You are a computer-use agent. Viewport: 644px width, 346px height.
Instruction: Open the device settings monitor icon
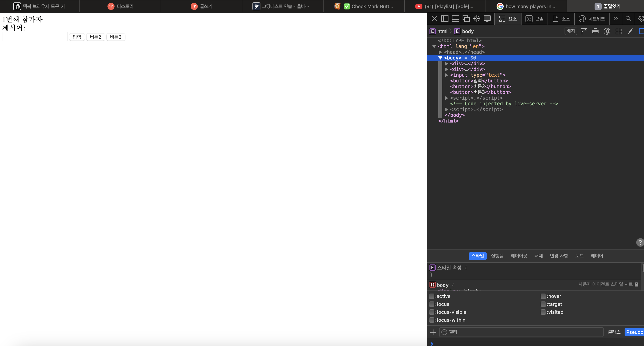pos(487,19)
